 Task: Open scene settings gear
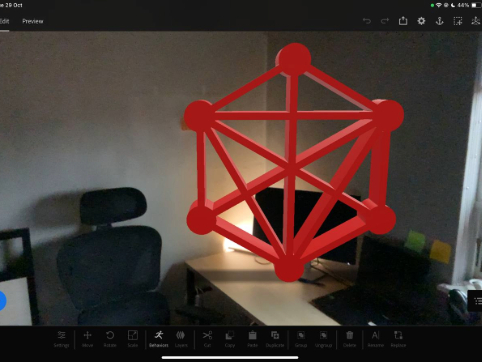(x=421, y=21)
